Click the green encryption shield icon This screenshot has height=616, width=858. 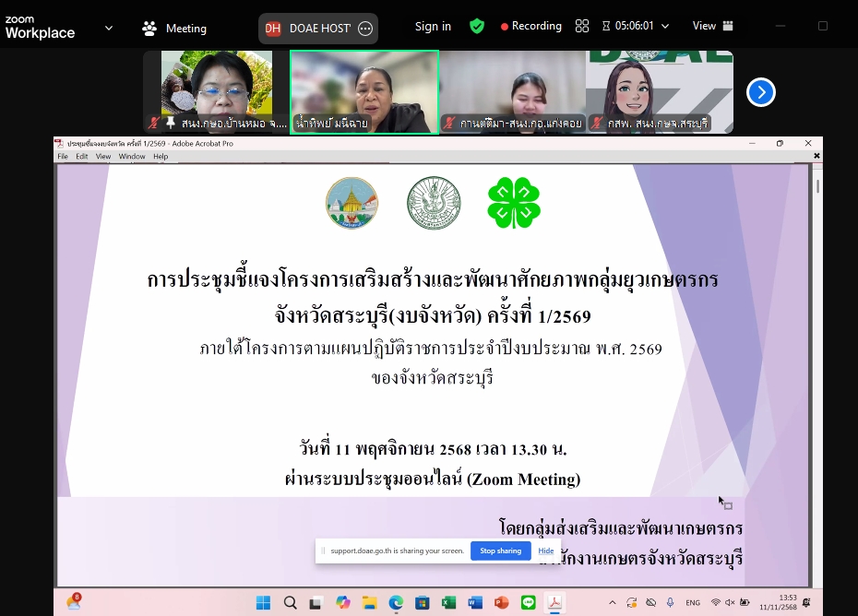tap(477, 26)
